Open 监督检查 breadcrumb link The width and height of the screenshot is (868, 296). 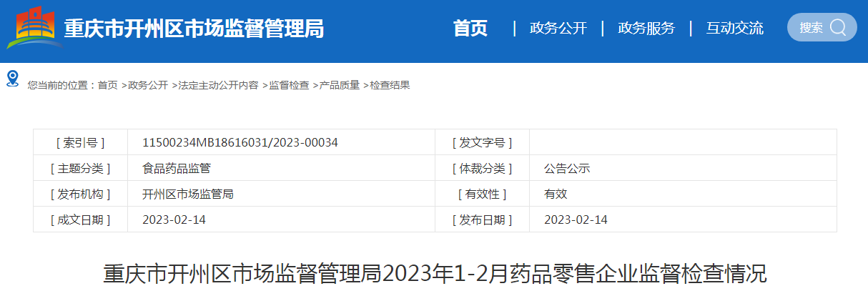click(x=289, y=85)
